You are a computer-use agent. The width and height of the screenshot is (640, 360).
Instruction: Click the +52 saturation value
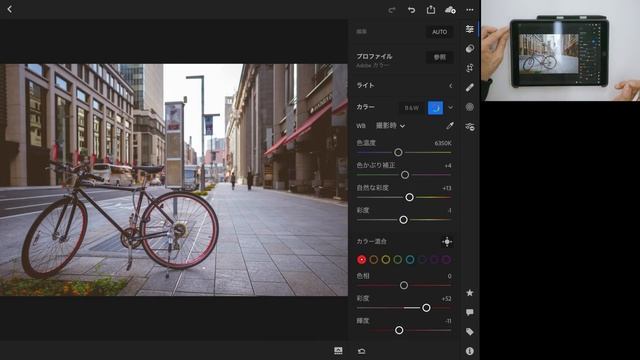pos(447,299)
